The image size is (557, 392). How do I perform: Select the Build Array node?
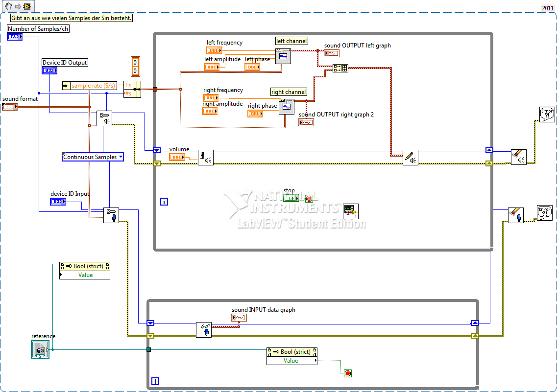pyautogui.click(x=340, y=68)
